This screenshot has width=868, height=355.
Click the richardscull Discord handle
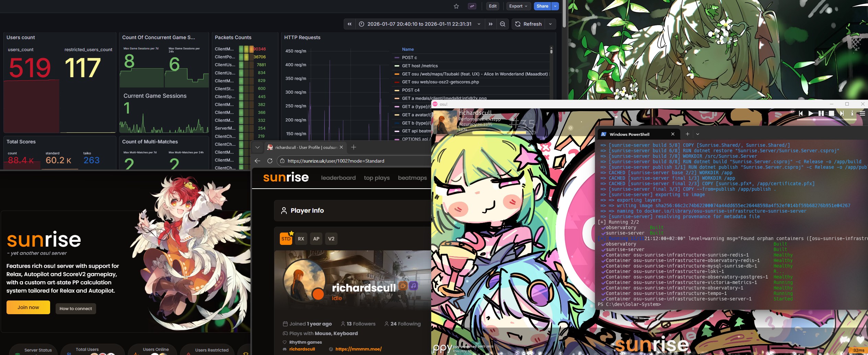point(302,349)
